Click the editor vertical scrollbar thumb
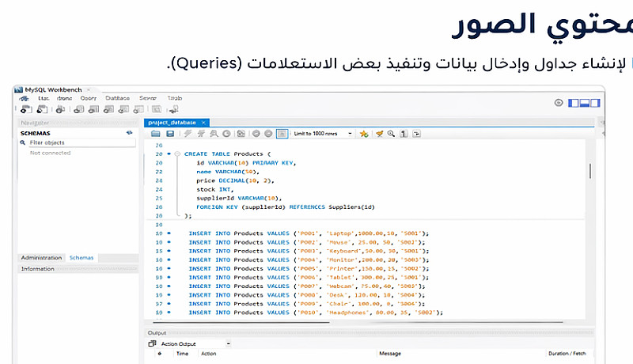This screenshot has height=364, width=633. (x=590, y=171)
